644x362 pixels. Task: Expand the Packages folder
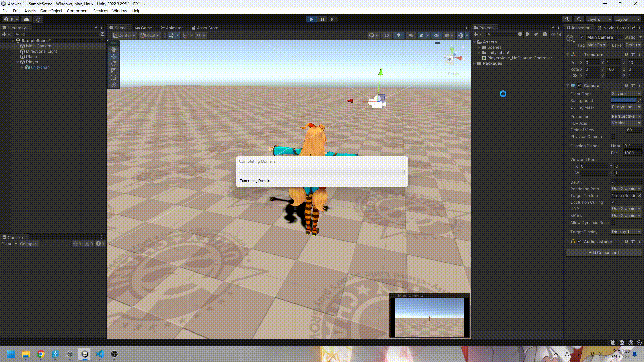pos(475,63)
